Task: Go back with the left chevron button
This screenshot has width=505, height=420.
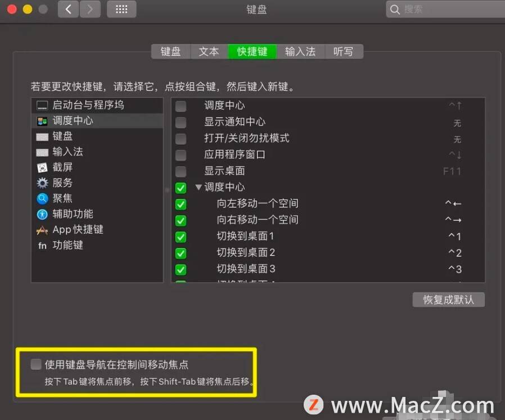Action: 68,9
